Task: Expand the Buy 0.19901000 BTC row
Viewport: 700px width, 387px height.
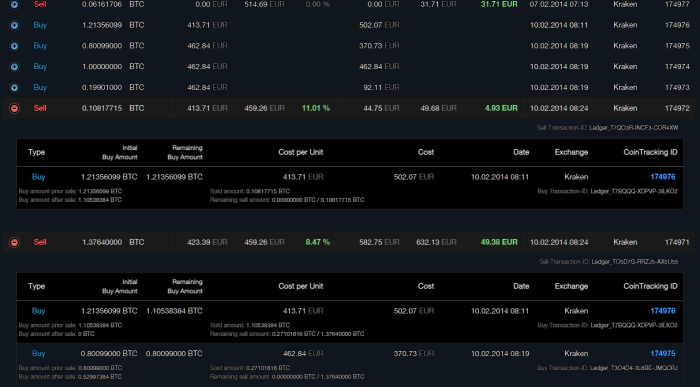Action: click(14, 87)
